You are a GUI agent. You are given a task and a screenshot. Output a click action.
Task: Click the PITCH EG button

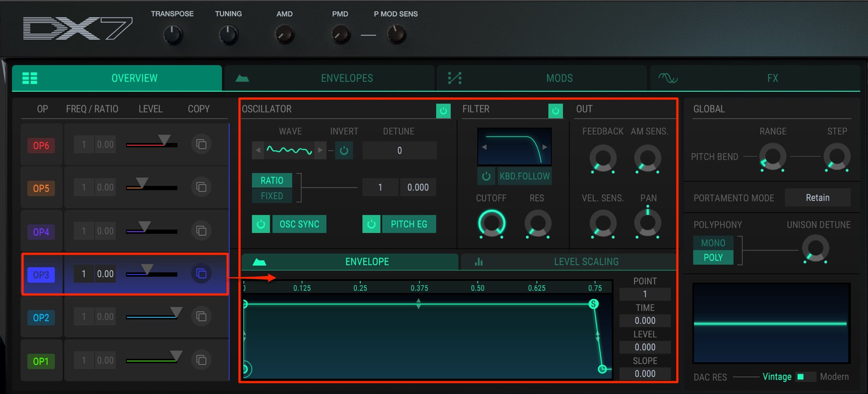(409, 224)
